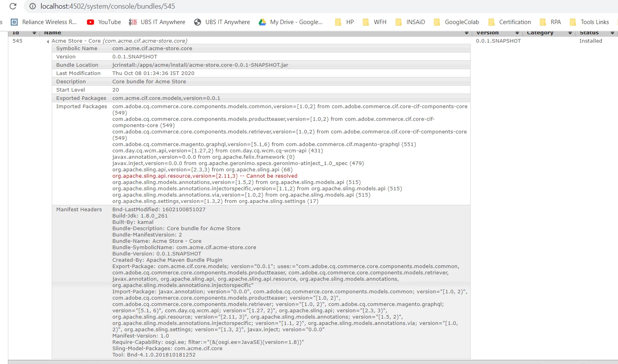Click the unresolved org.apache.sling.api.resource import in red
Image resolution: width=618 pixels, height=364 pixels.
point(205,176)
